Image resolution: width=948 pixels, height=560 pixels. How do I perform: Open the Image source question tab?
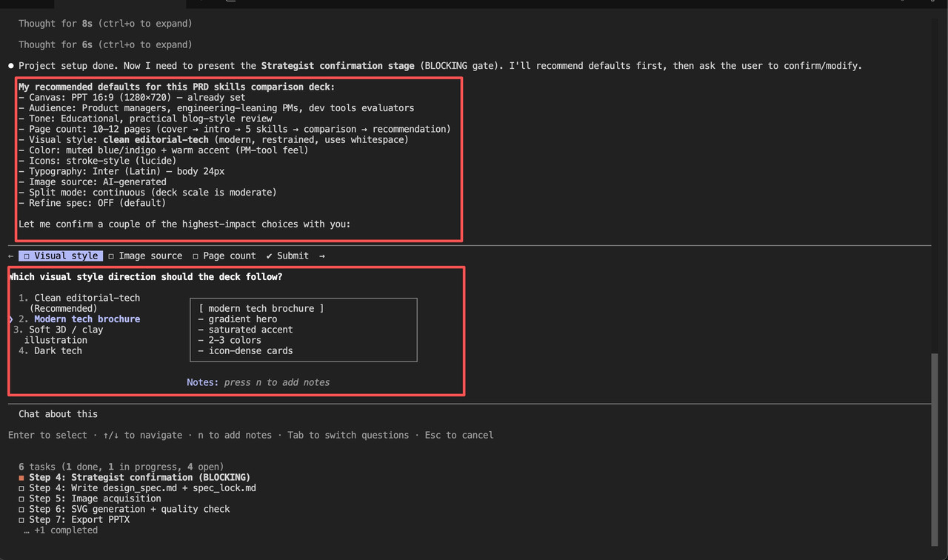[145, 256]
